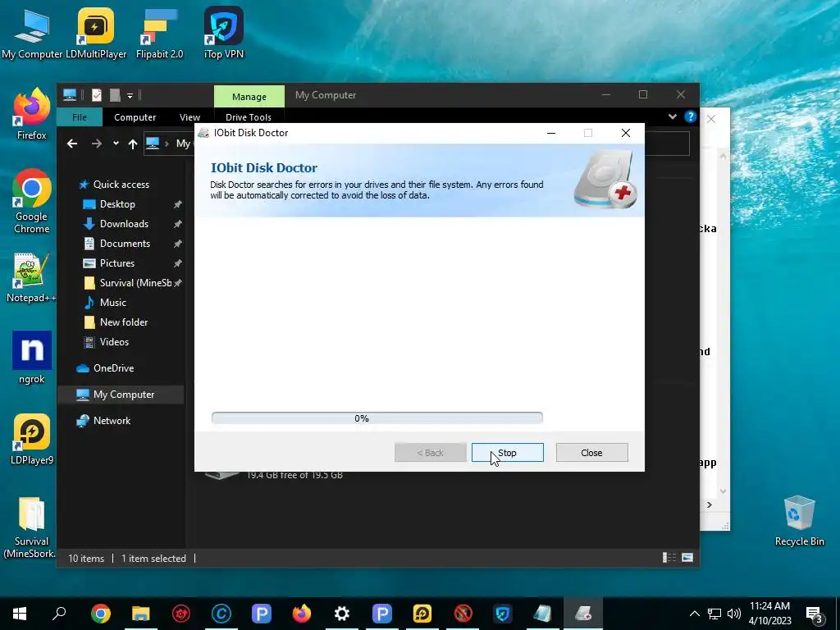The height and width of the screenshot is (630, 840).
Task: Click the IObit Disk Doctor taskbar icon
Action: click(x=583, y=614)
